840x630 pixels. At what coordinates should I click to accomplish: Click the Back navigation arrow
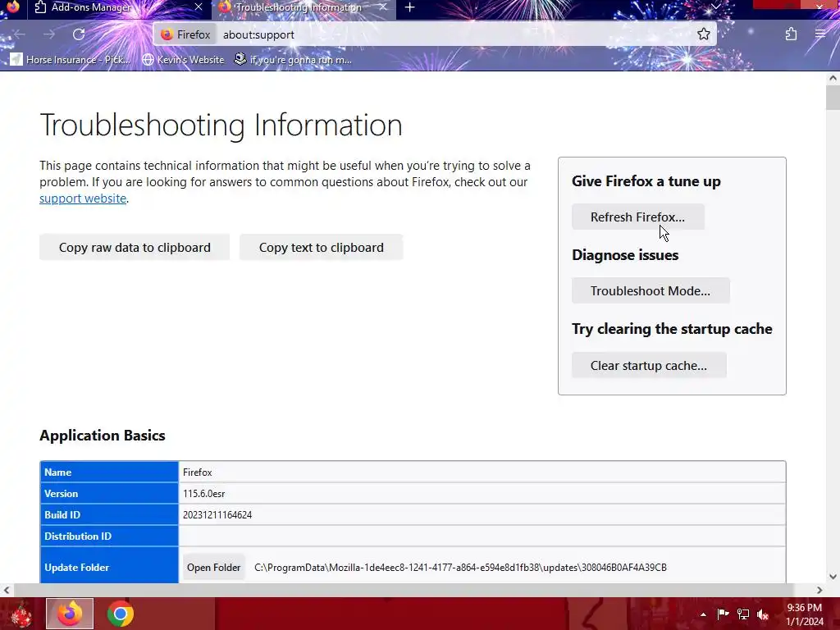click(20, 34)
